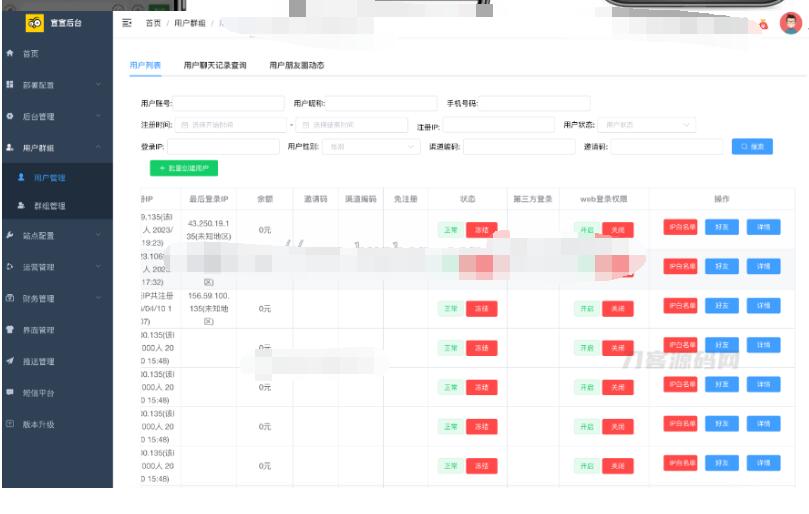Click the small red icon left of avatar
Viewport: 809px width, 514px height.
[764, 24]
